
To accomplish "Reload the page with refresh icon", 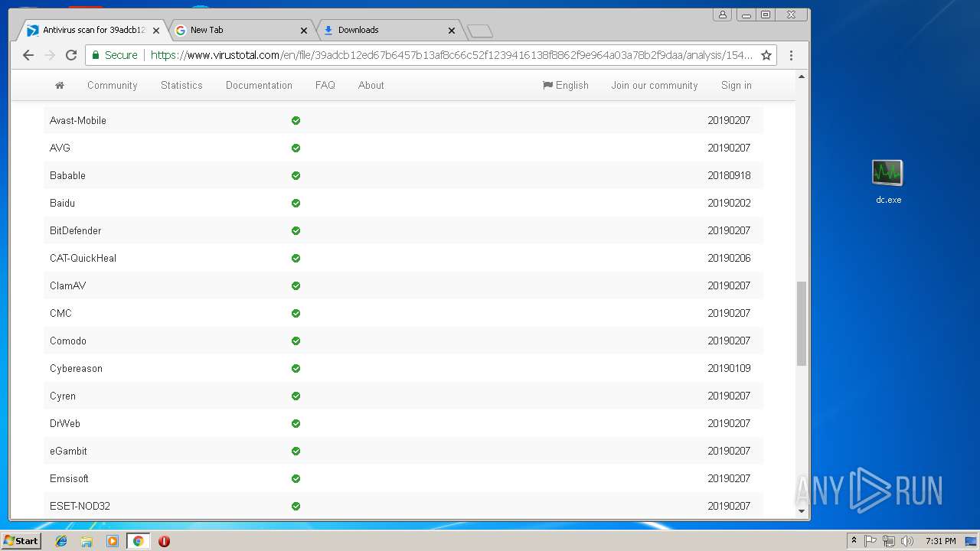I will point(71,55).
